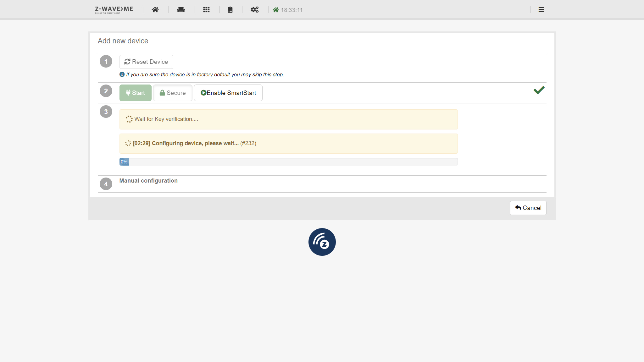Click the Cancel button
The width and height of the screenshot is (644, 362).
click(x=528, y=208)
